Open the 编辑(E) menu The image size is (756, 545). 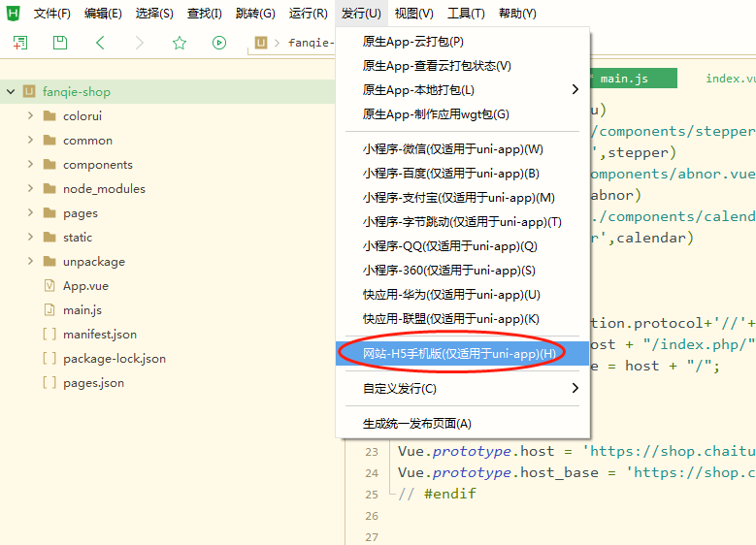pos(103,14)
